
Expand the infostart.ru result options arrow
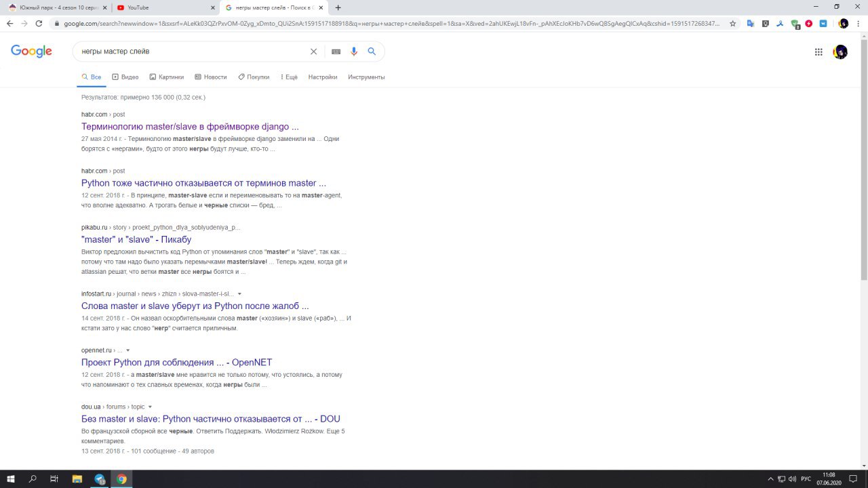[239, 294]
